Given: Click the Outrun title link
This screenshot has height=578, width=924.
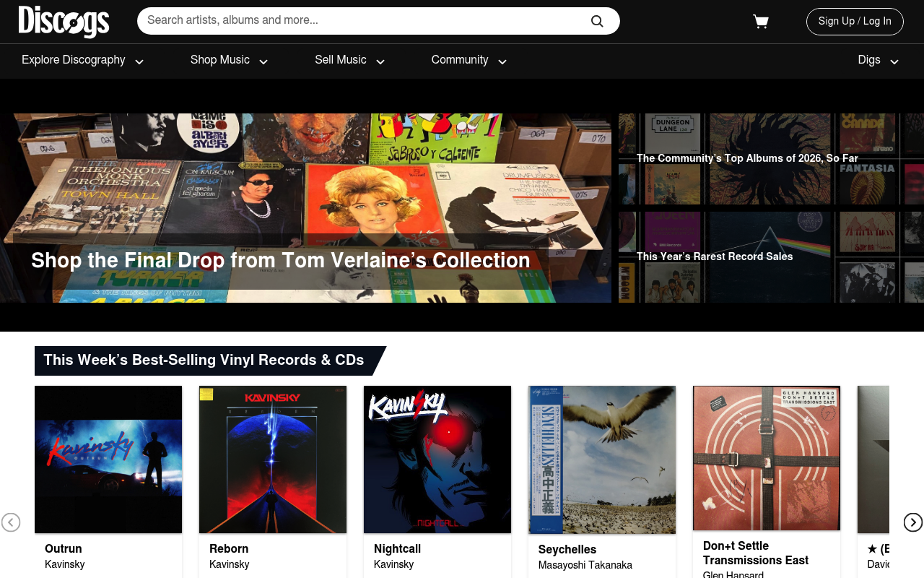Looking at the screenshot, I should coord(64,549).
